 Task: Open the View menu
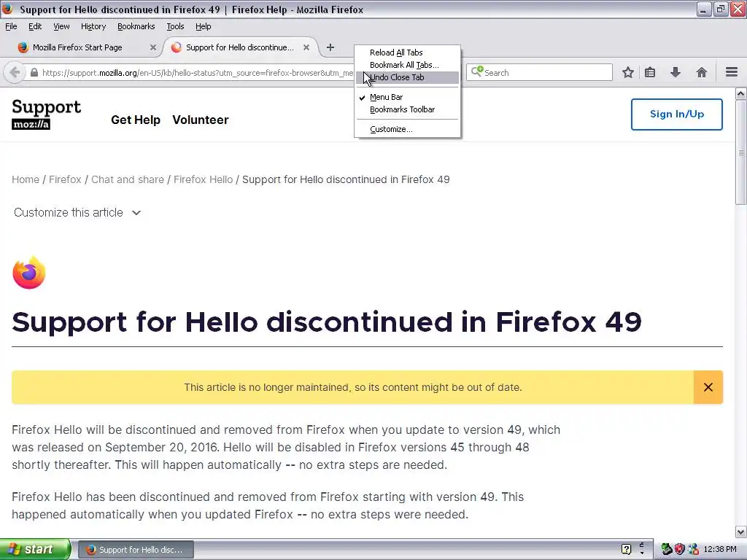click(x=61, y=26)
